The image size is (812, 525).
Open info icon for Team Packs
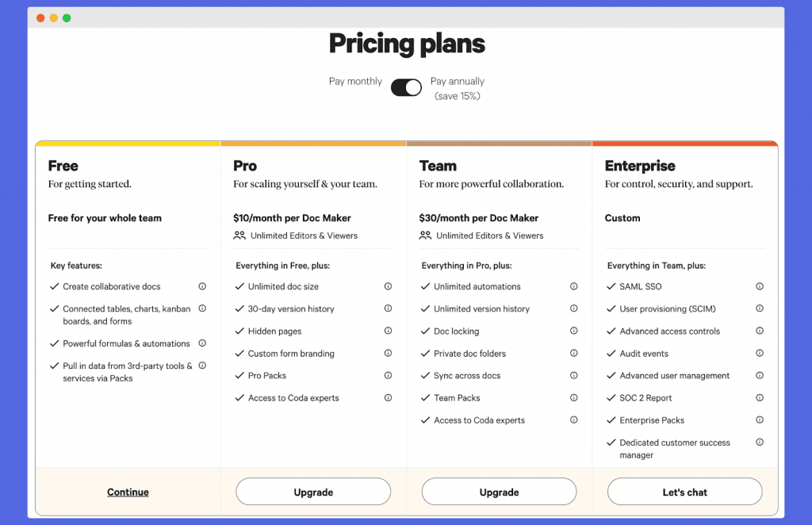pos(574,397)
